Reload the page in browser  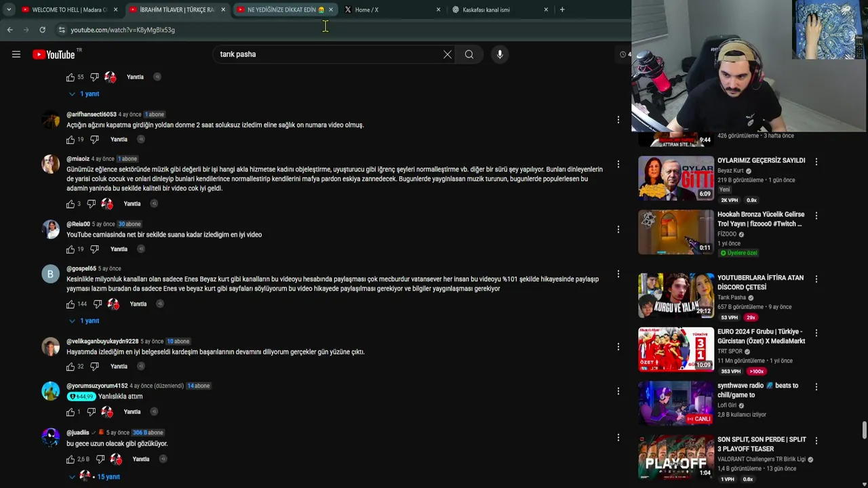[42, 30]
